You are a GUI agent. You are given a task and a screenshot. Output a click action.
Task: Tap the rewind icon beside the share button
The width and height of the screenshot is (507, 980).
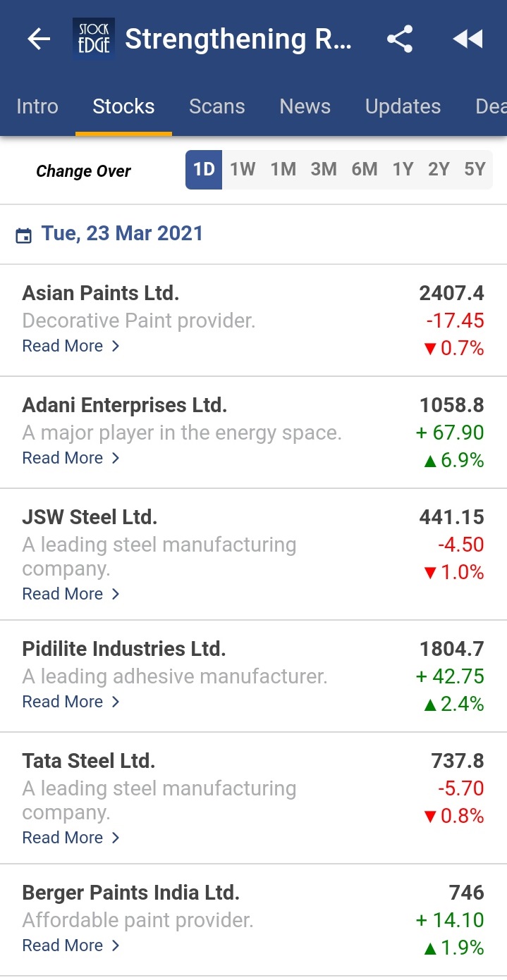click(468, 39)
